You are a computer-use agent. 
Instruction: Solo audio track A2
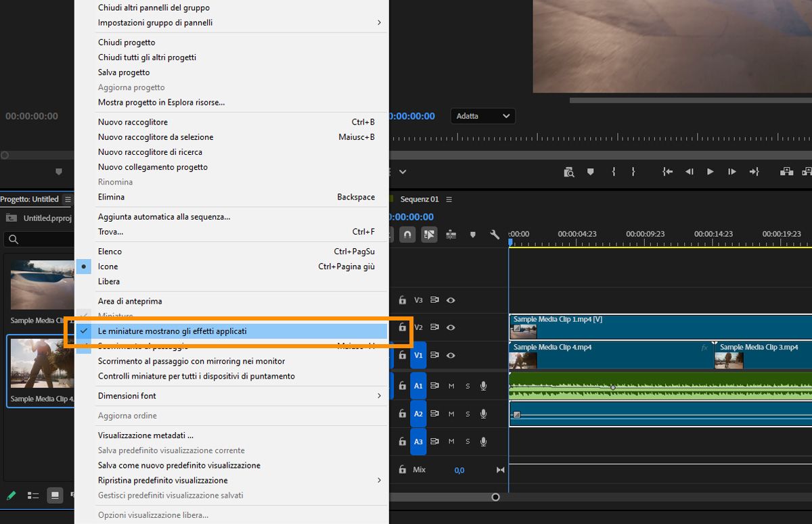[x=468, y=414]
